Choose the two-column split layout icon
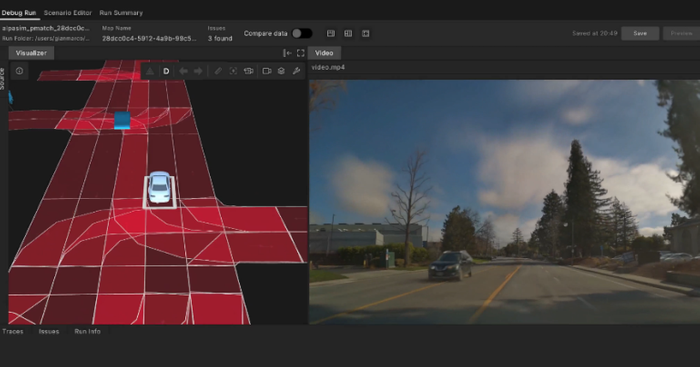Viewport: 700px width, 367px height. (x=348, y=33)
